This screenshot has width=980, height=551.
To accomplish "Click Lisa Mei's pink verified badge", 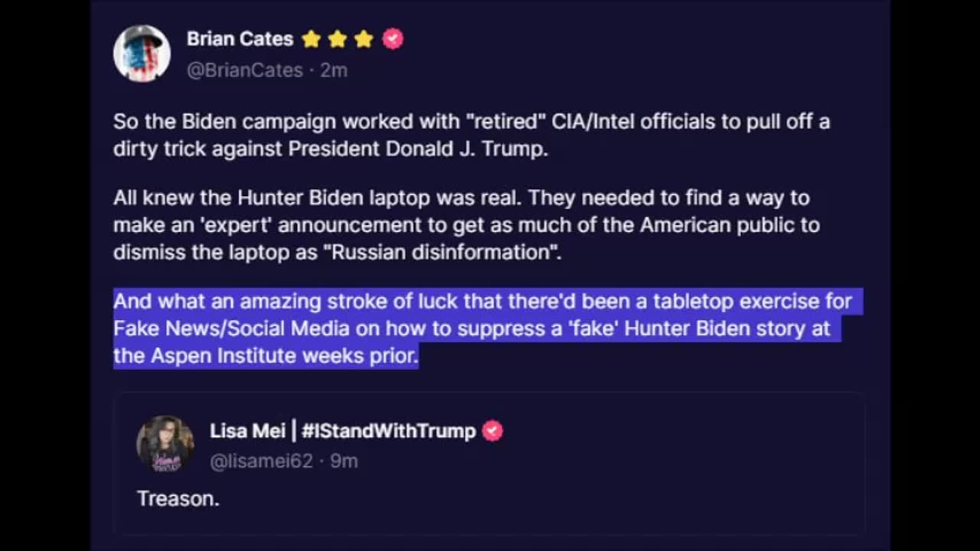I will 492,431.
